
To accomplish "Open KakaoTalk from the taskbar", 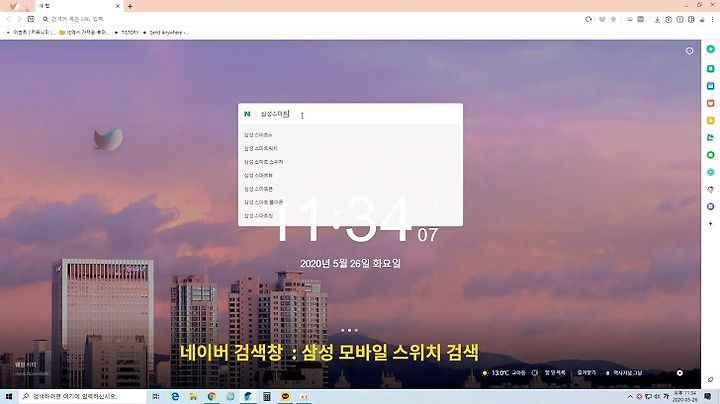I will coord(285,396).
